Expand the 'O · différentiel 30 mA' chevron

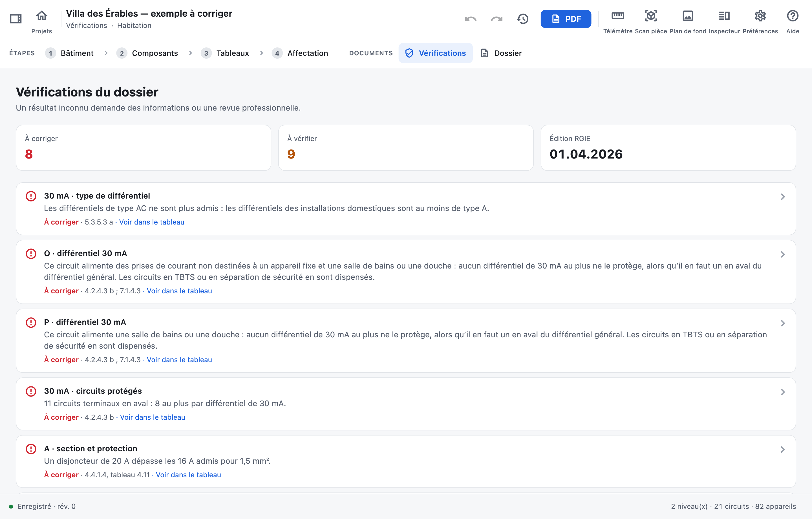pos(782,254)
